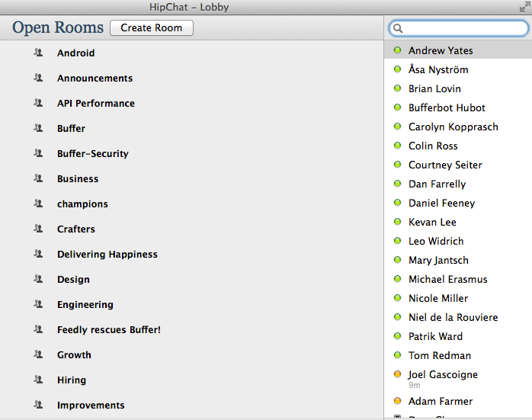Click the room icon beside Engineering
The height and width of the screenshot is (420, 532).
coord(38,304)
